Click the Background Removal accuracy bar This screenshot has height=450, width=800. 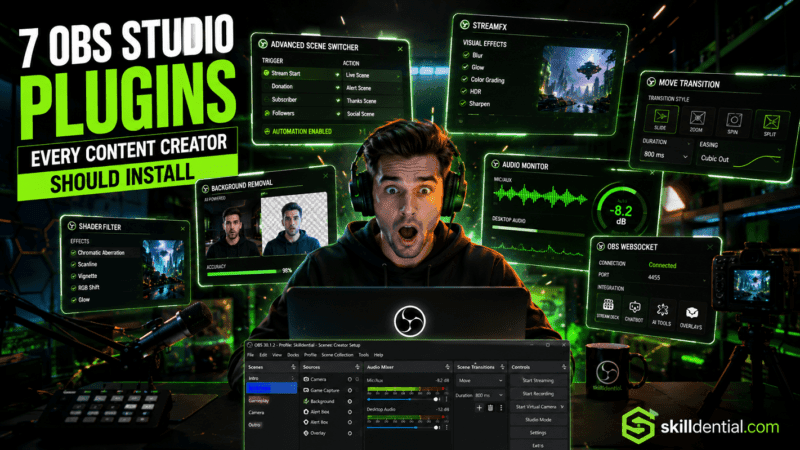243,273
